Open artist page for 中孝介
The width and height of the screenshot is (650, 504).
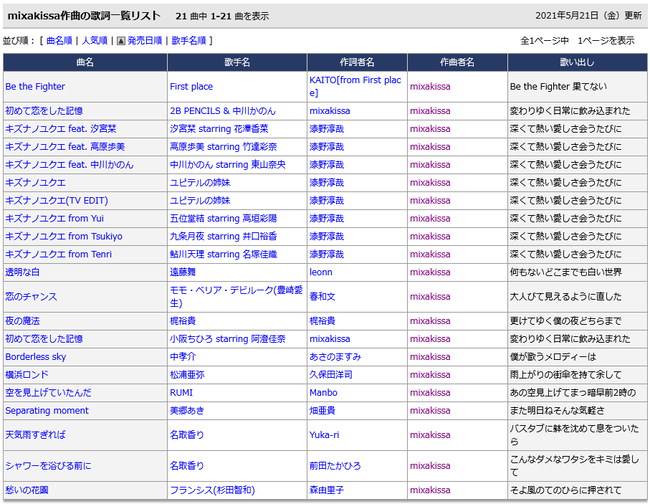click(182, 357)
